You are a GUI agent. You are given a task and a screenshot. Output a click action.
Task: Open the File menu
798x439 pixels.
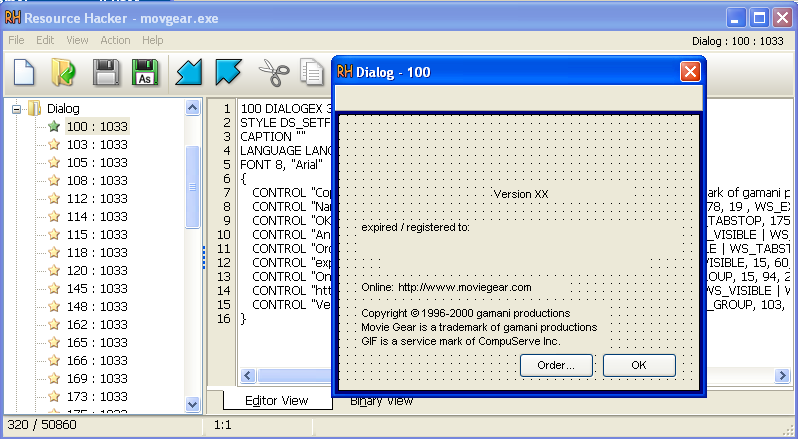pyautogui.click(x=16, y=40)
